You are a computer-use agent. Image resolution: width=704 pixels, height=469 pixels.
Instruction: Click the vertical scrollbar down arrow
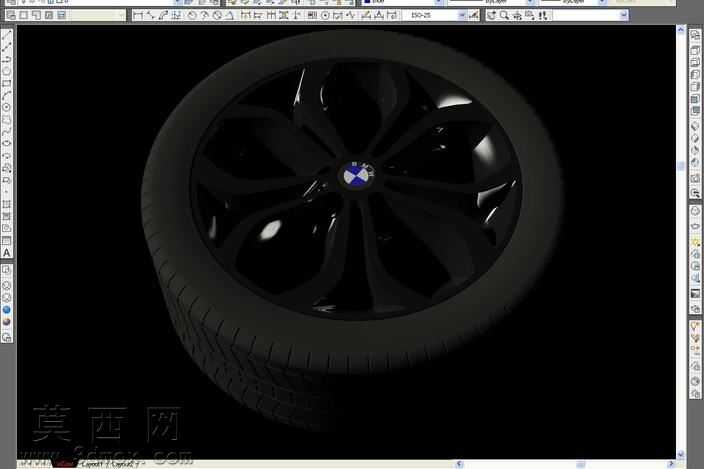(681, 454)
